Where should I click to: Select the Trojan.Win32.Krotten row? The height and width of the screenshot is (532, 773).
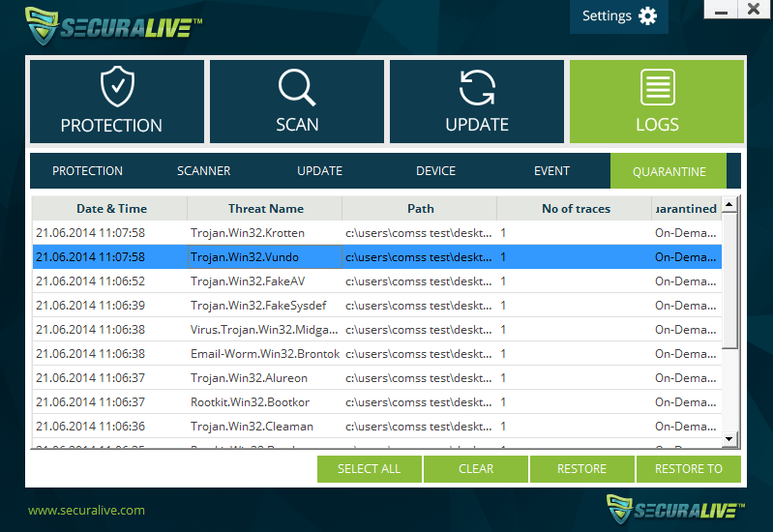coord(377,233)
